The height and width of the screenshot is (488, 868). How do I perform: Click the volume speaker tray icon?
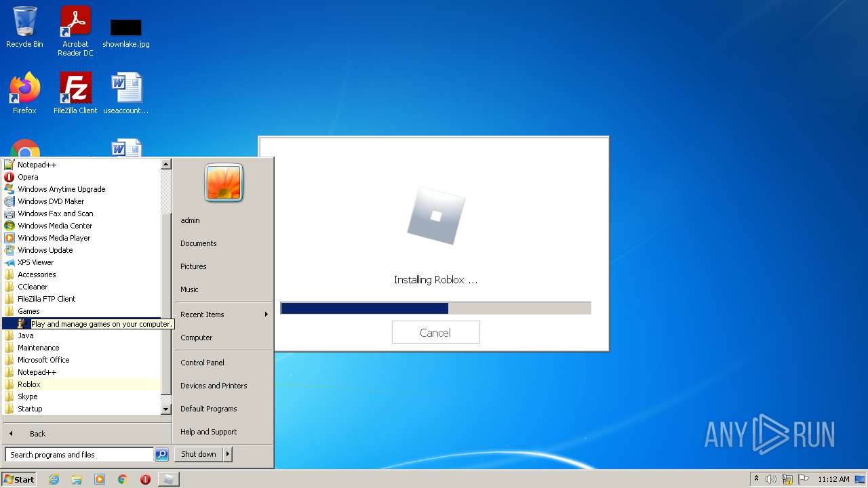[x=771, y=479]
